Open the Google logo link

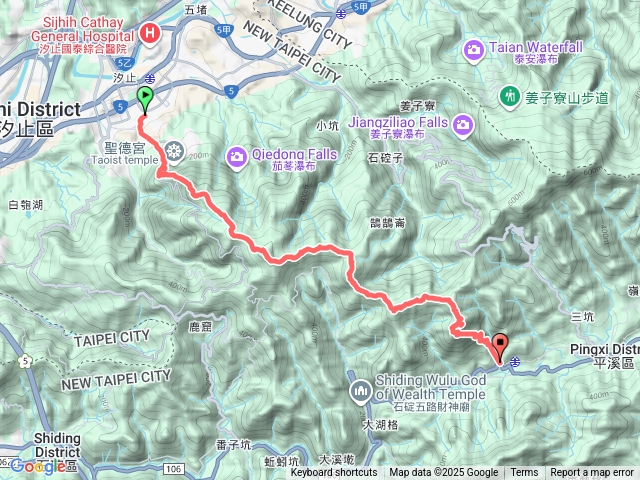pos(38,466)
